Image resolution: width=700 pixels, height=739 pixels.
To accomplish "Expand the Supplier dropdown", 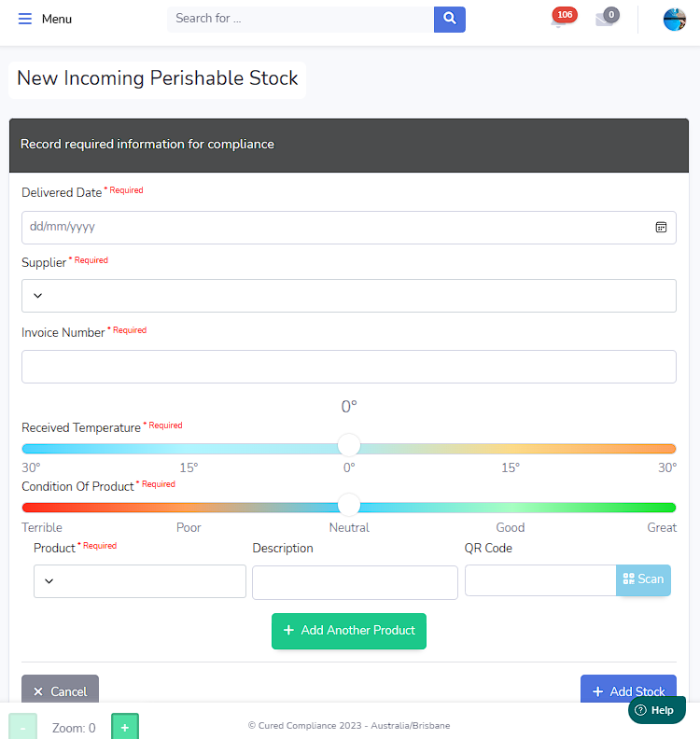I will click(x=348, y=296).
